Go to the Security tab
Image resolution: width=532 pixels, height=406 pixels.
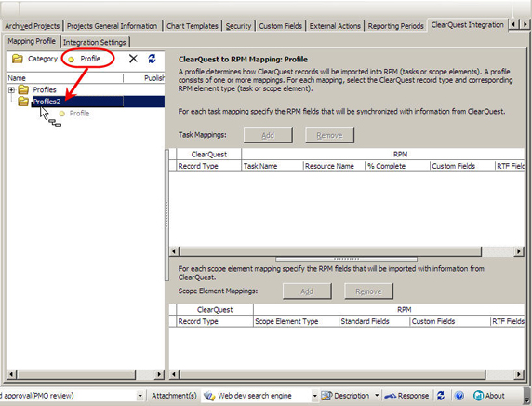(x=238, y=26)
